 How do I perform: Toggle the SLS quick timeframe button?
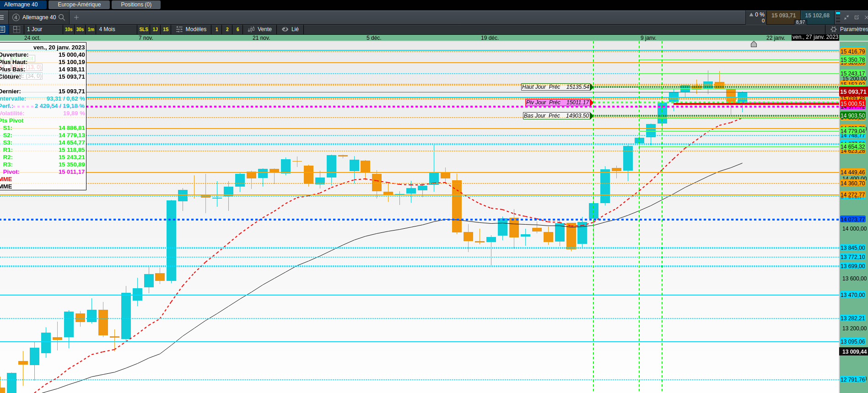tap(144, 29)
